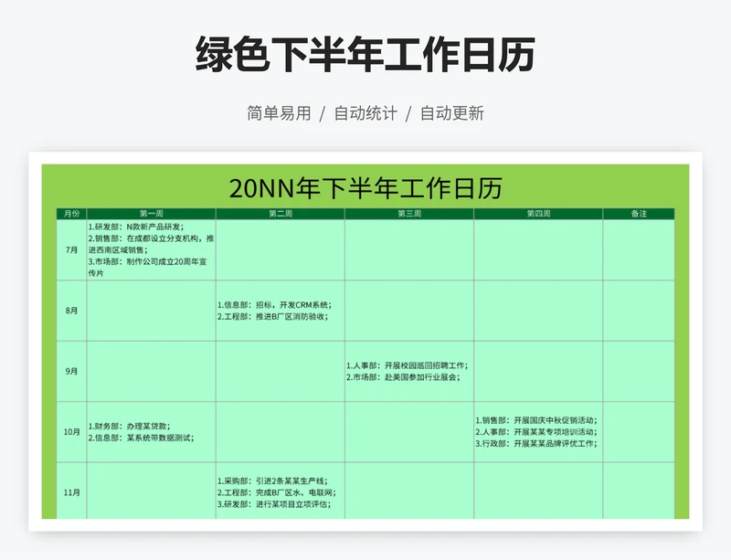
Task: Click the heading 绿色下半年工作日历
Action: [365, 54]
